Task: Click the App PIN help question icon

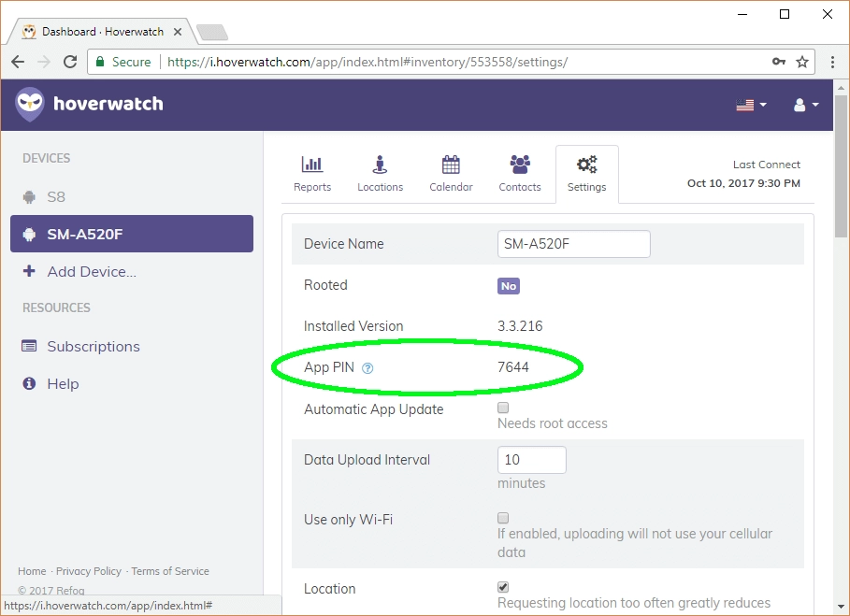Action: click(x=367, y=368)
